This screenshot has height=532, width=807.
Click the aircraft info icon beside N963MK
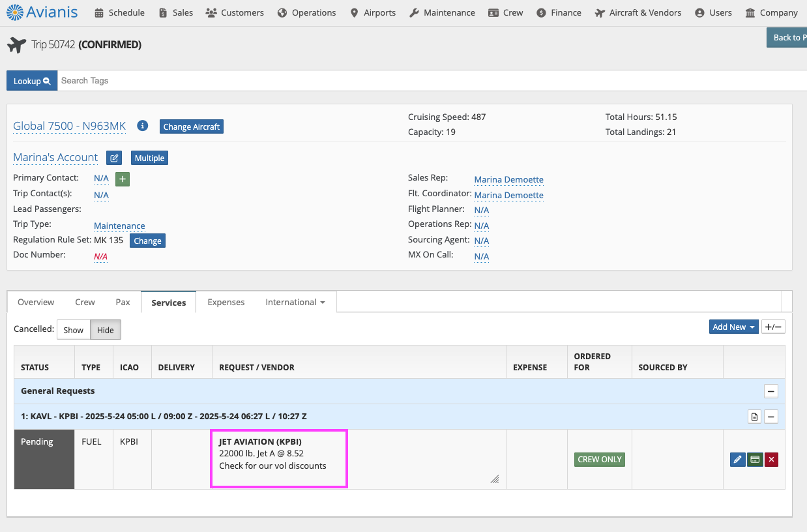pos(143,126)
